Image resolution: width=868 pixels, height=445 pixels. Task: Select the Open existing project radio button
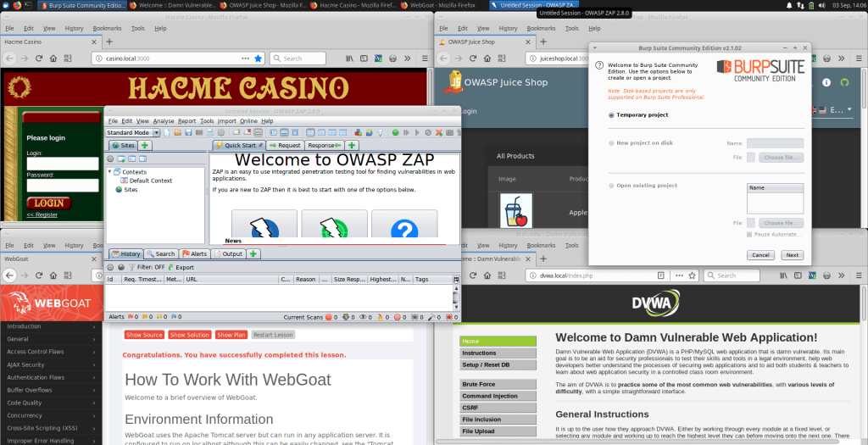coord(611,186)
